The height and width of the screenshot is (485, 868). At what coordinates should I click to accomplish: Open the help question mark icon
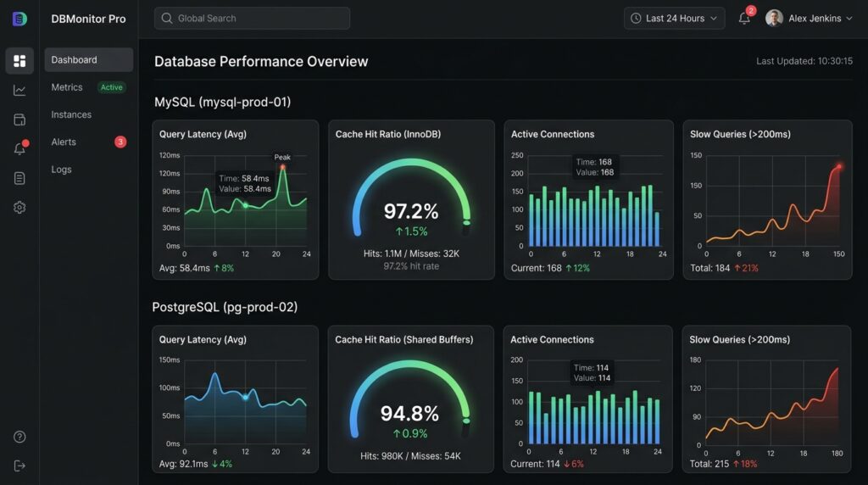coord(19,437)
